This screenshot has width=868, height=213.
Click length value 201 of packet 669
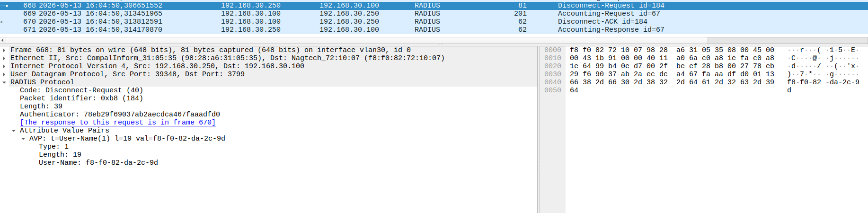(x=520, y=13)
